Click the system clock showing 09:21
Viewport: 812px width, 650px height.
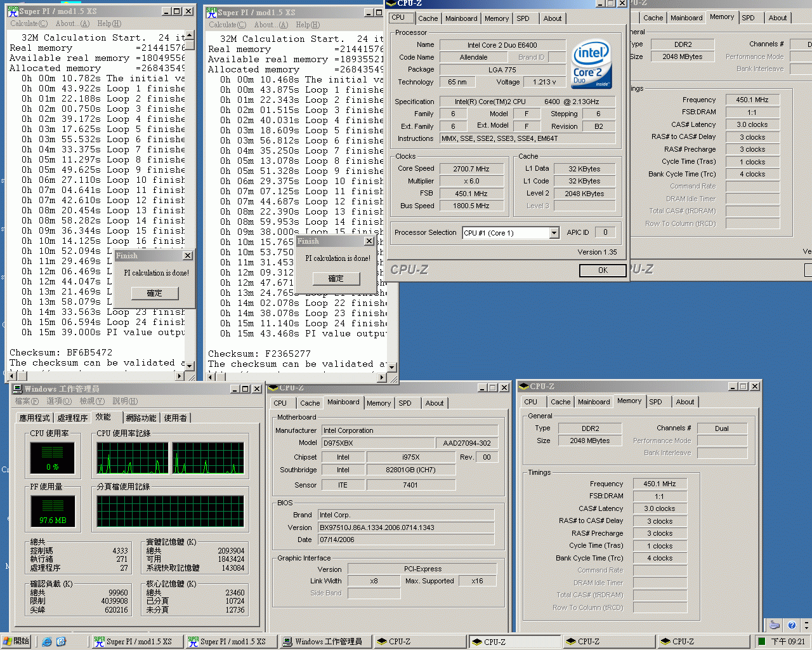click(789, 642)
